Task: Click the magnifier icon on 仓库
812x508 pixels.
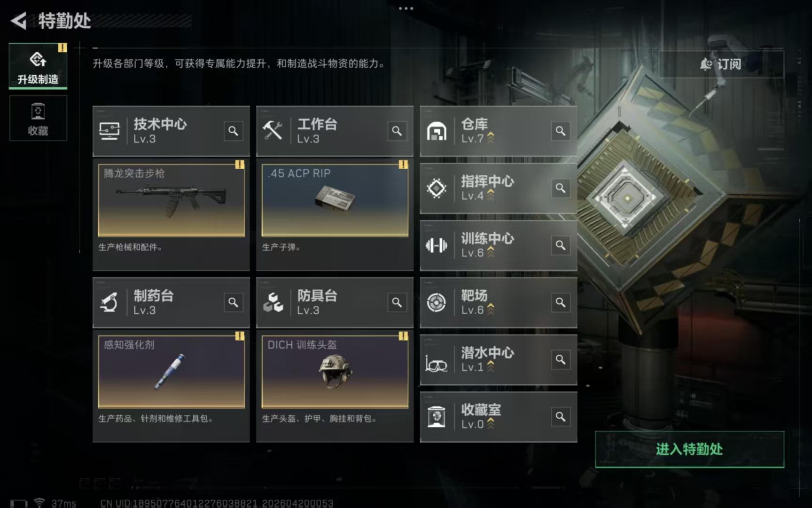Action: click(x=561, y=131)
